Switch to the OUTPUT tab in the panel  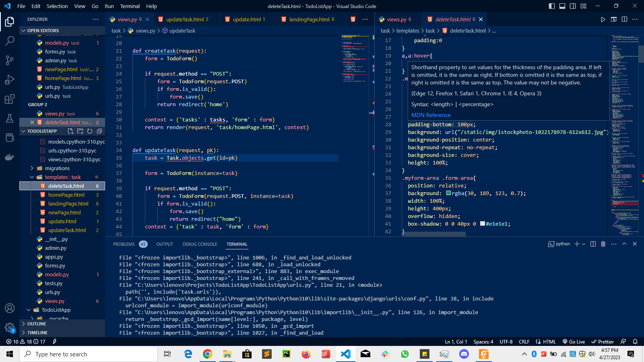click(164, 244)
